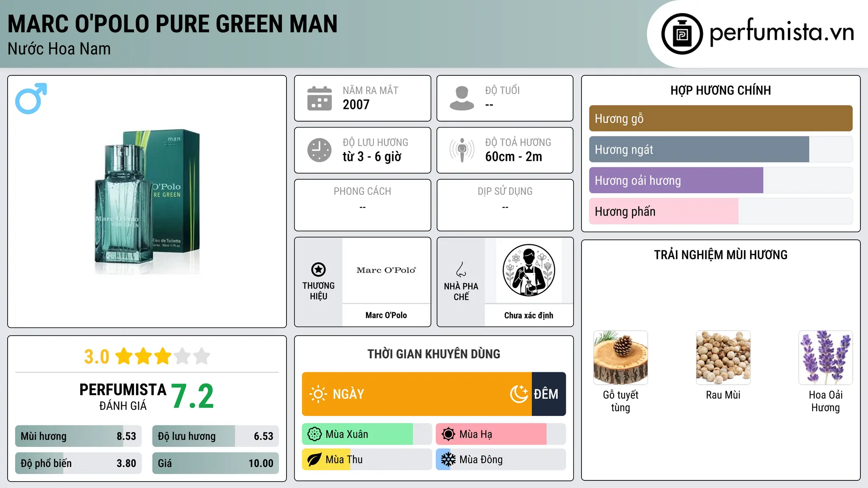Click the 3.0 star rating number
Screen dimensions: 868x488
coord(97,357)
